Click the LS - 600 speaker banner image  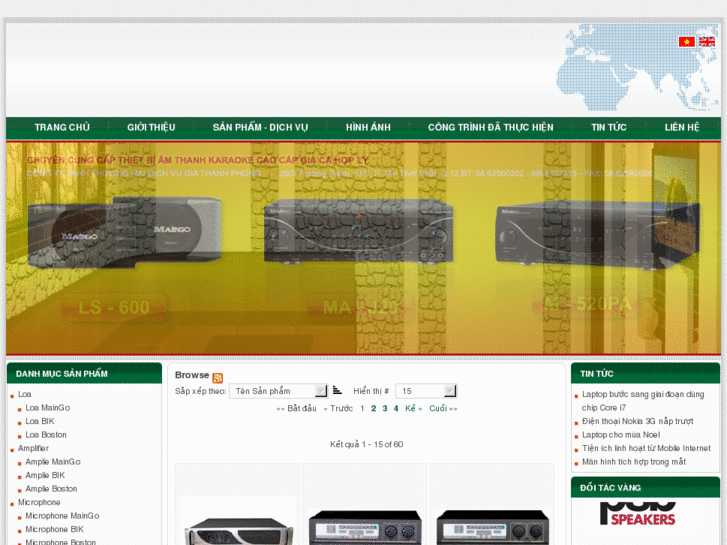pyautogui.click(x=124, y=232)
